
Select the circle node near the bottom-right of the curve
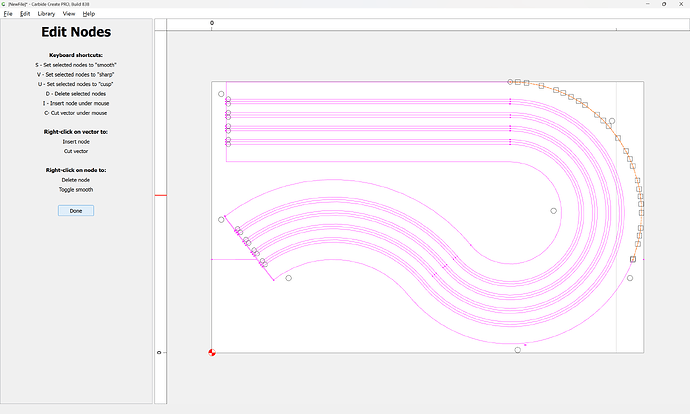click(630, 278)
